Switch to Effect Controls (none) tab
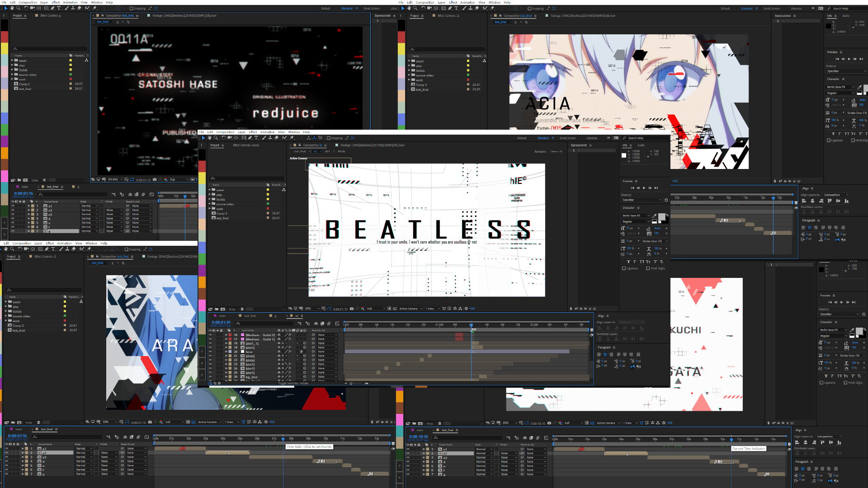The image size is (868, 488). point(246,145)
